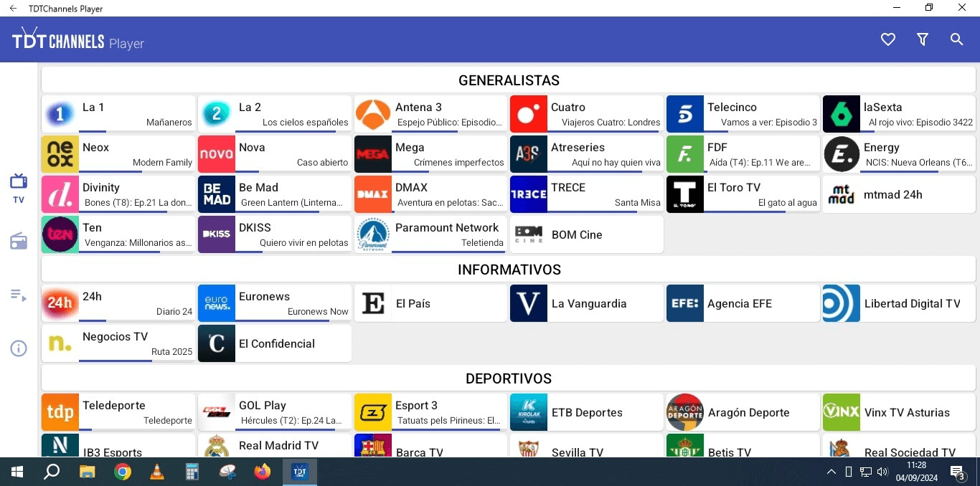Image resolution: width=980 pixels, height=486 pixels.
Task: Open the La Vanguardia channel name
Action: coord(589,303)
